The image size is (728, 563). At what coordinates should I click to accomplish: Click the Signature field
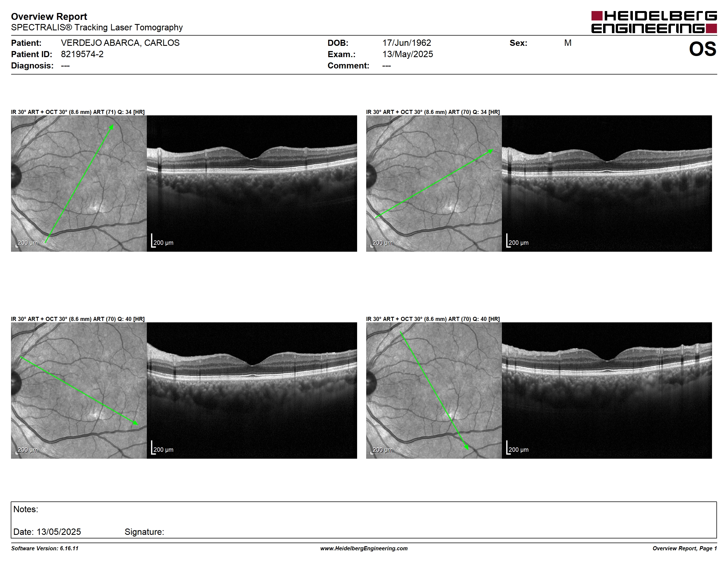pyautogui.click(x=144, y=532)
